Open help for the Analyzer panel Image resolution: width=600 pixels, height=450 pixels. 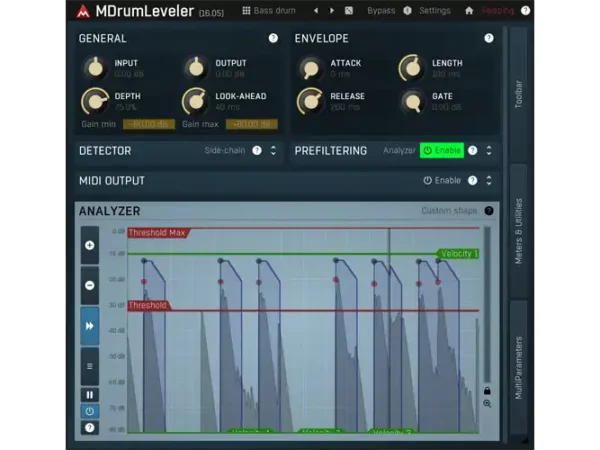click(489, 210)
